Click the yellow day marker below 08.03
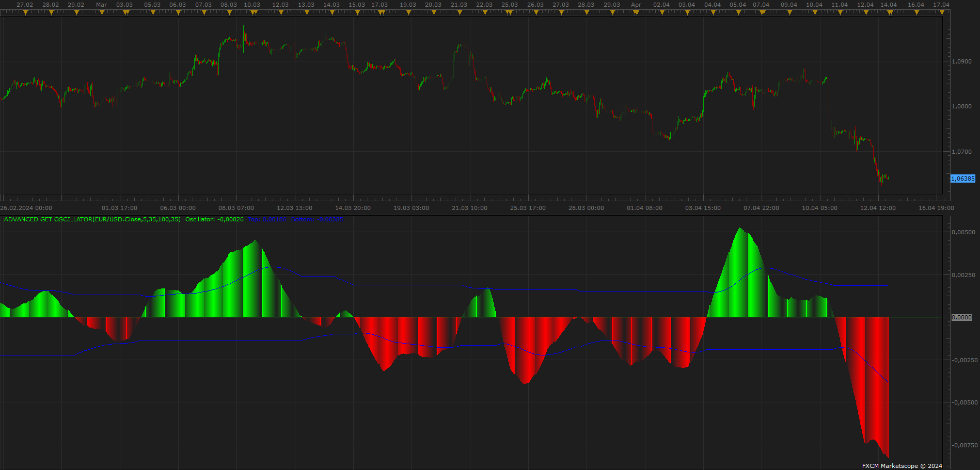This screenshot has width=980, height=470. coord(229,12)
